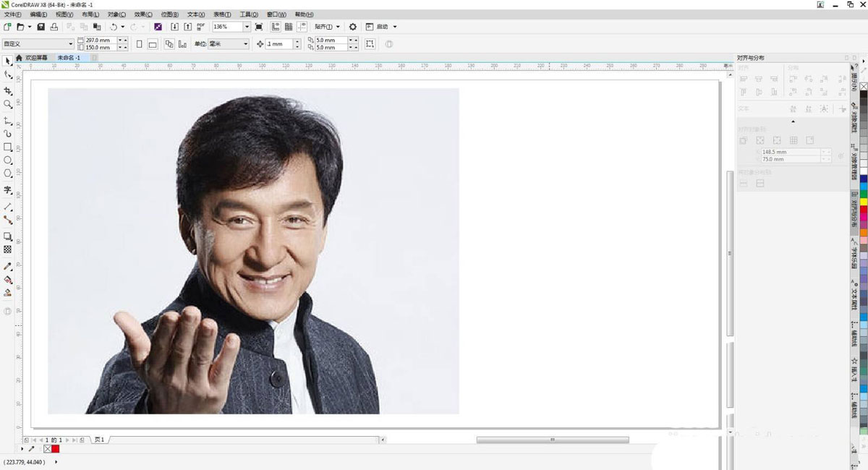Select the Crop tool in toolbox

(8, 91)
